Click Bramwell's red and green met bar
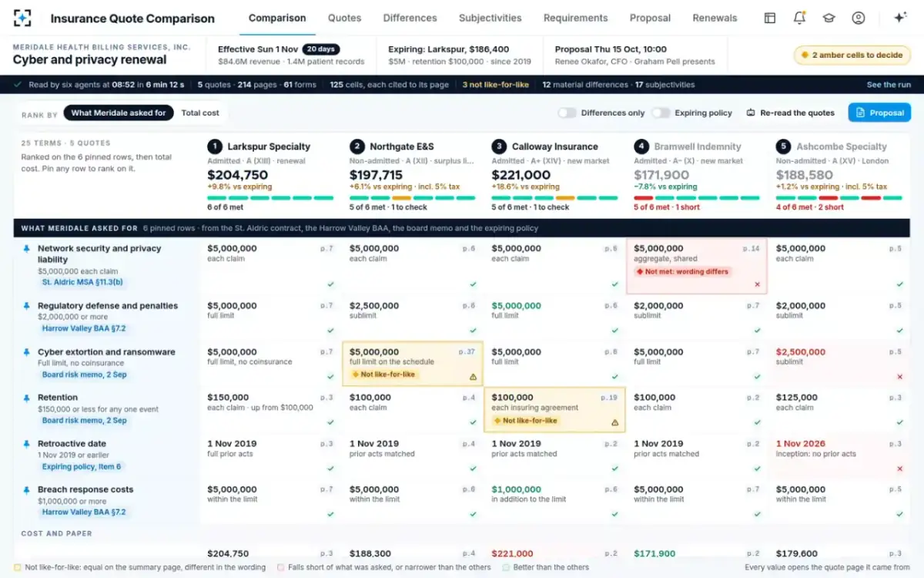This screenshot has width=924, height=578. click(697, 198)
